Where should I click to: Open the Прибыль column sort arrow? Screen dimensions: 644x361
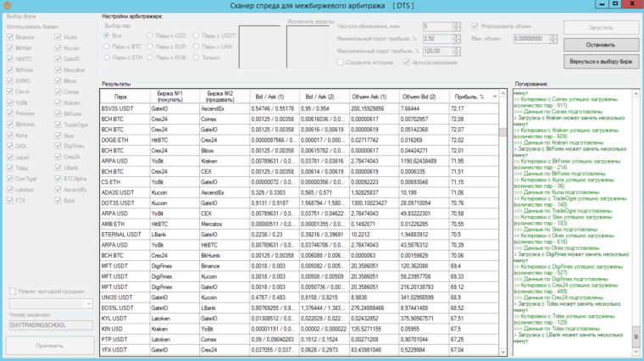point(495,97)
